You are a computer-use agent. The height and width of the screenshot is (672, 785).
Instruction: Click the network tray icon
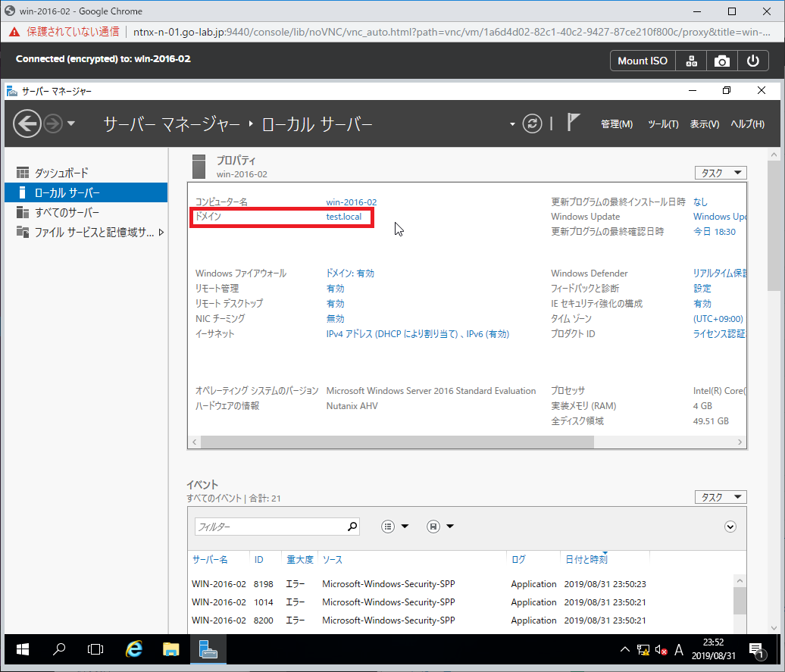pos(643,650)
